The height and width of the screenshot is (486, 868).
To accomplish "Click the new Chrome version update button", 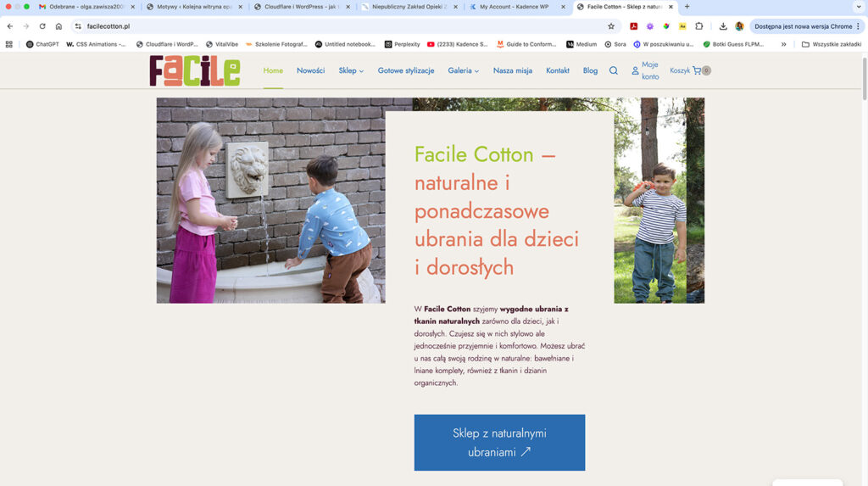I will [807, 26].
